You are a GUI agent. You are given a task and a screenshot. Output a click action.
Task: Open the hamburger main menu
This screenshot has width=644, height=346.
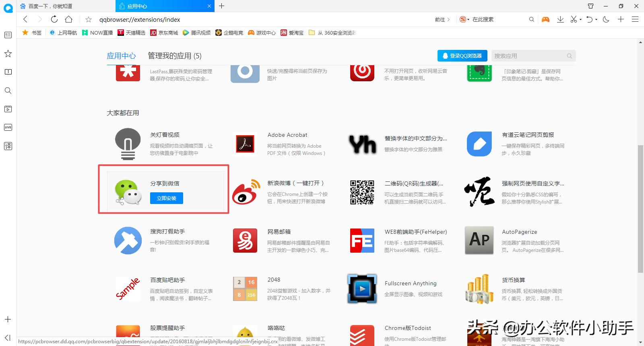pyautogui.click(x=635, y=19)
